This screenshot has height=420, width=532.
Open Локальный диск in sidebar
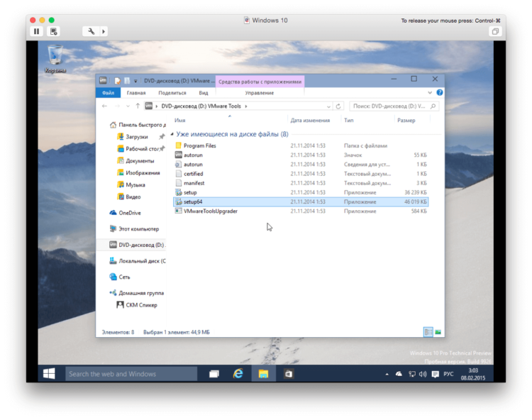coord(138,261)
